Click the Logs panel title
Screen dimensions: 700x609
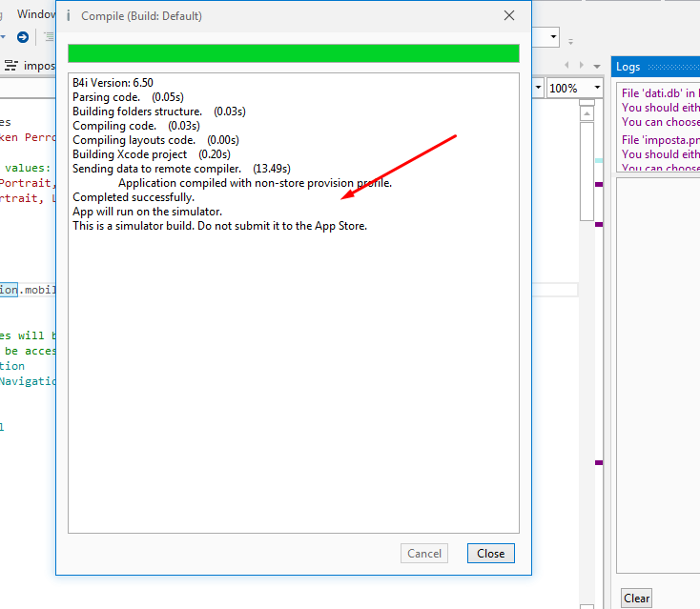(x=628, y=67)
